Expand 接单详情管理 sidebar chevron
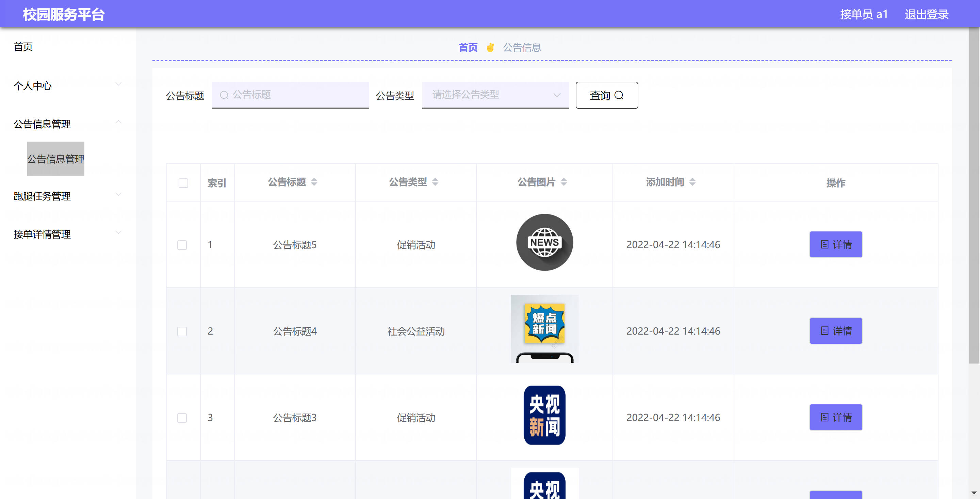 (x=118, y=232)
